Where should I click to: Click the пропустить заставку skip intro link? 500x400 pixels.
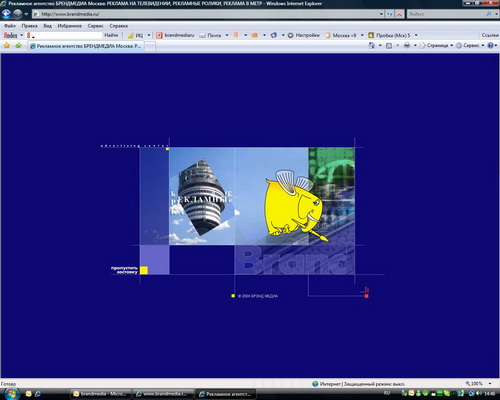124,270
